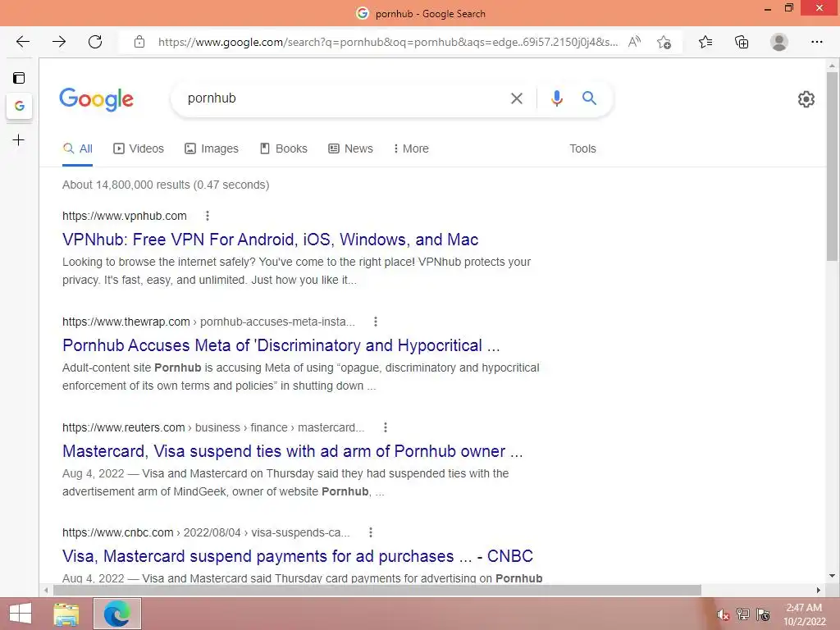Open the search Tools options
The image size is (840, 630).
582,149
